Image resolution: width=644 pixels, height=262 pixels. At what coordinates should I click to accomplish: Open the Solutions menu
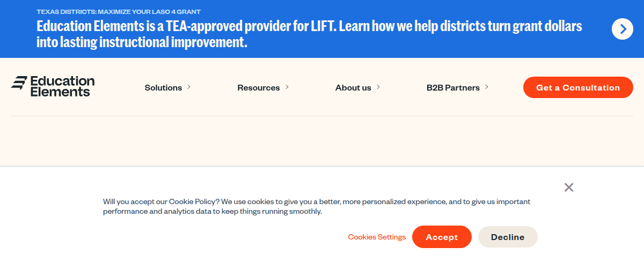click(163, 88)
